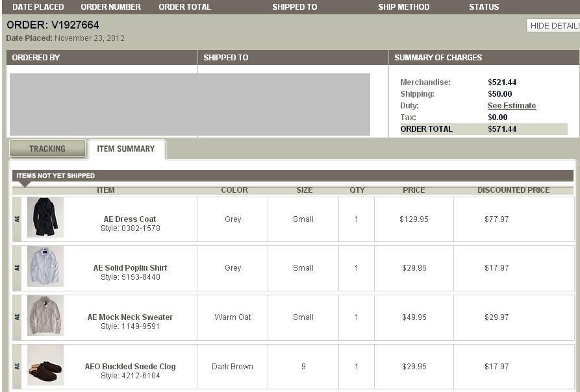The width and height of the screenshot is (580, 392).
Task: Click the Hide Details button
Action: click(x=553, y=25)
